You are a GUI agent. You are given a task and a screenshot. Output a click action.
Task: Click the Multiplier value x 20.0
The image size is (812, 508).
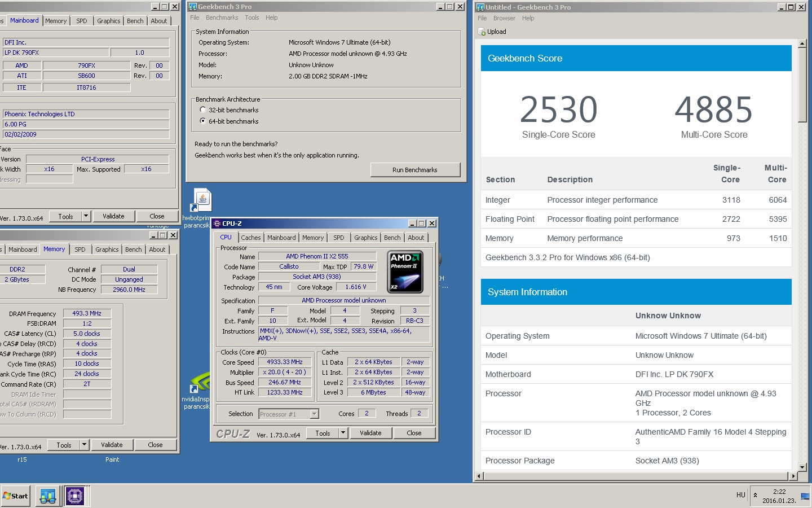coord(285,372)
